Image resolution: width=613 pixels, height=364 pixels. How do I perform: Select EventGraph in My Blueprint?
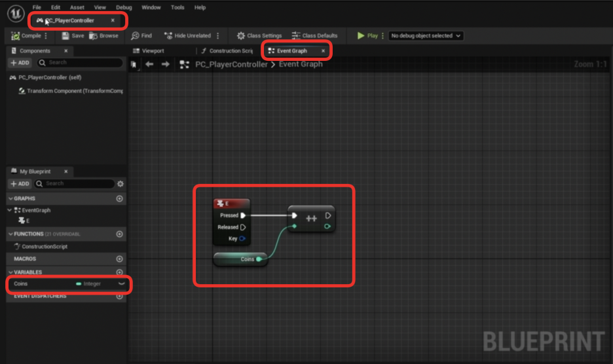click(36, 210)
